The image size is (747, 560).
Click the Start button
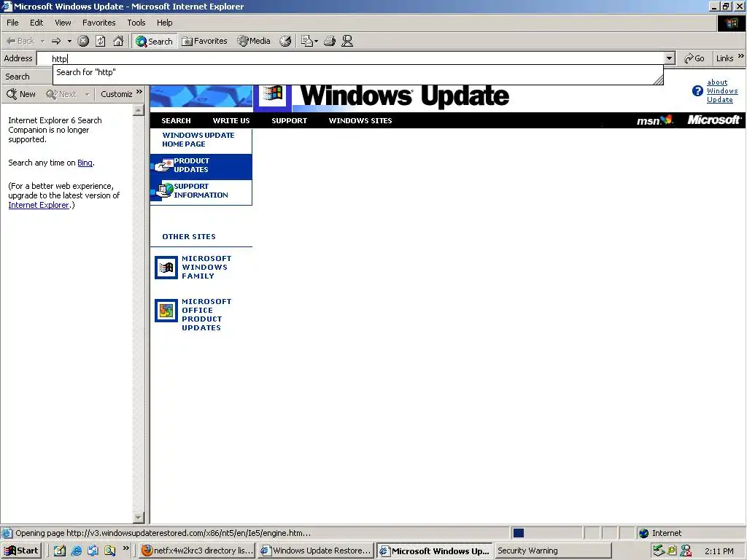click(x=21, y=551)
